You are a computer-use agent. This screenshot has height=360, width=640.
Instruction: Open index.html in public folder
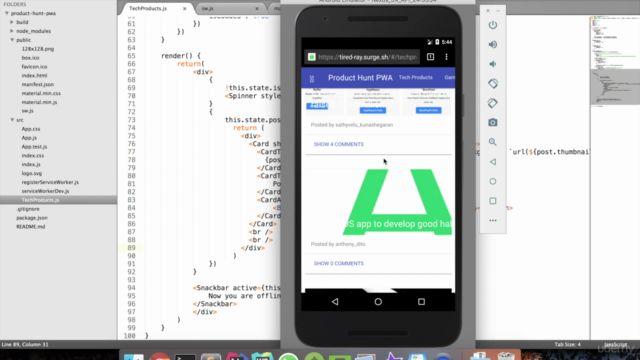pos(34,76)
